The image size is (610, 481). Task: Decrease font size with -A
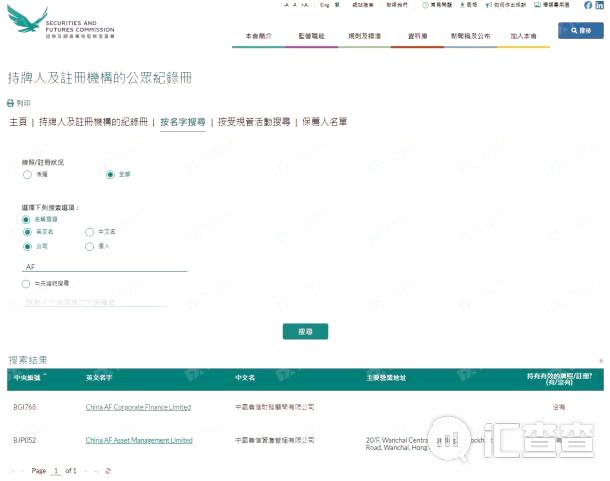(286, 5)
